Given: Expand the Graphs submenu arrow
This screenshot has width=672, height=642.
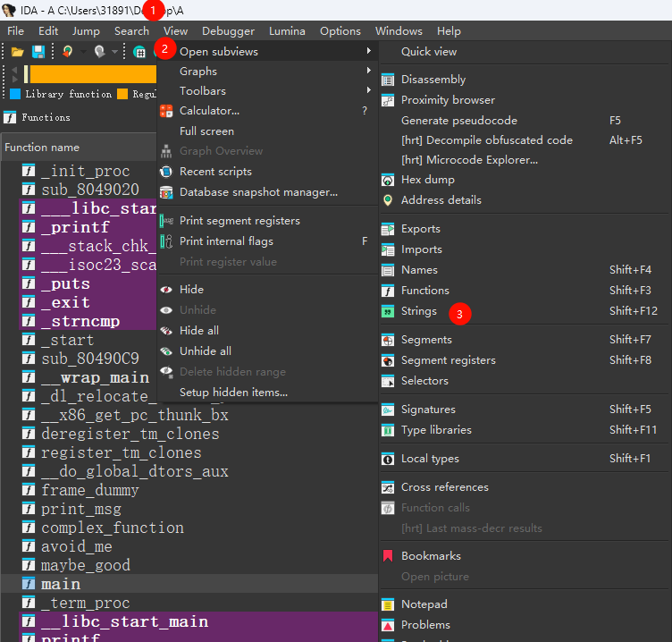Looking at the screenshot, I should pyautogui.click(x=368, y=71).
